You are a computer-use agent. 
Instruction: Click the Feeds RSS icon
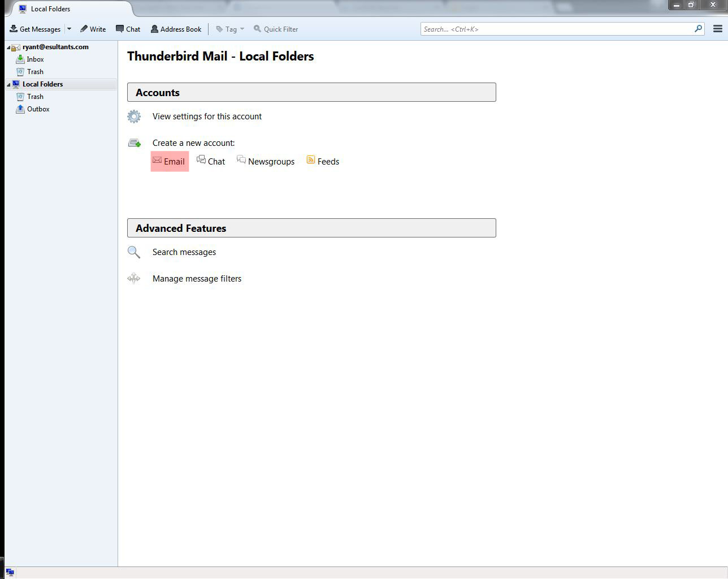pyautogui.click(x=311, y=160)
